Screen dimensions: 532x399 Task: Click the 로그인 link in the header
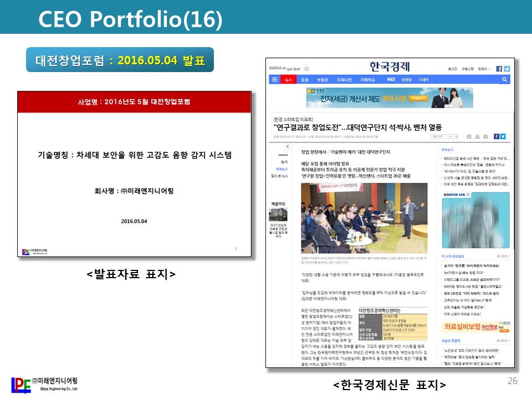(x=453, y=69)
